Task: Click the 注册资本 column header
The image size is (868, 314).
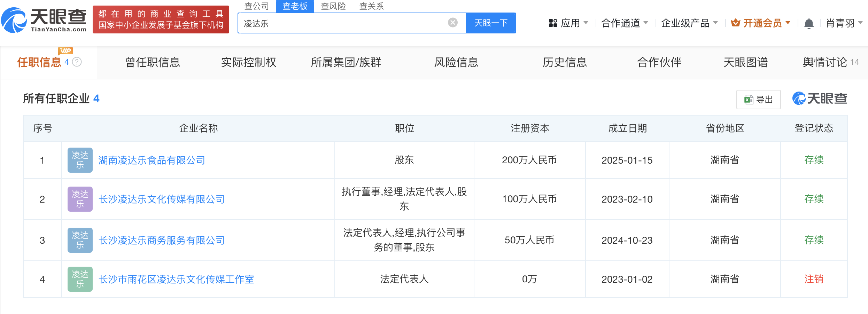Action: tap(530, 128)
